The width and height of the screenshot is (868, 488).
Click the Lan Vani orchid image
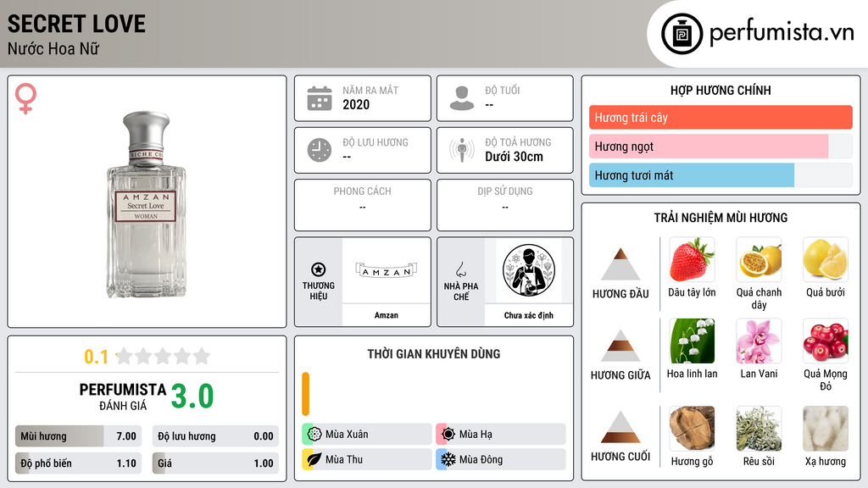(x=759, y=341)
